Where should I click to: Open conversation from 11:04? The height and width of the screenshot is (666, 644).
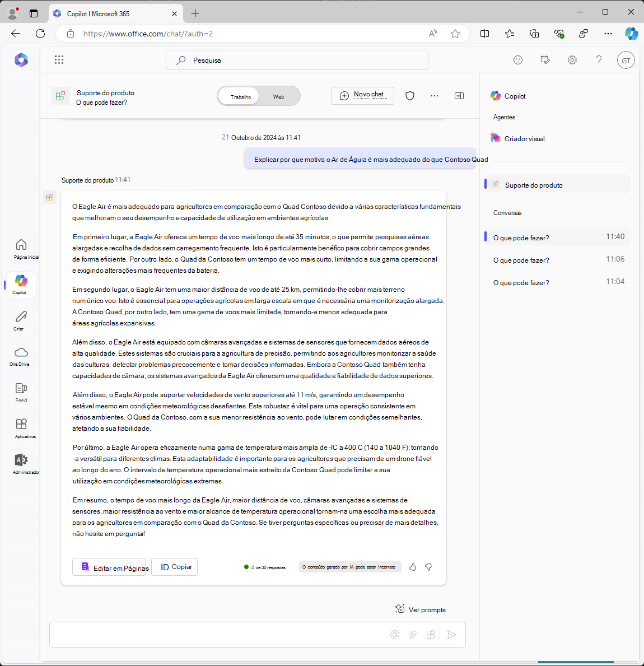click(x=557, y=282)
